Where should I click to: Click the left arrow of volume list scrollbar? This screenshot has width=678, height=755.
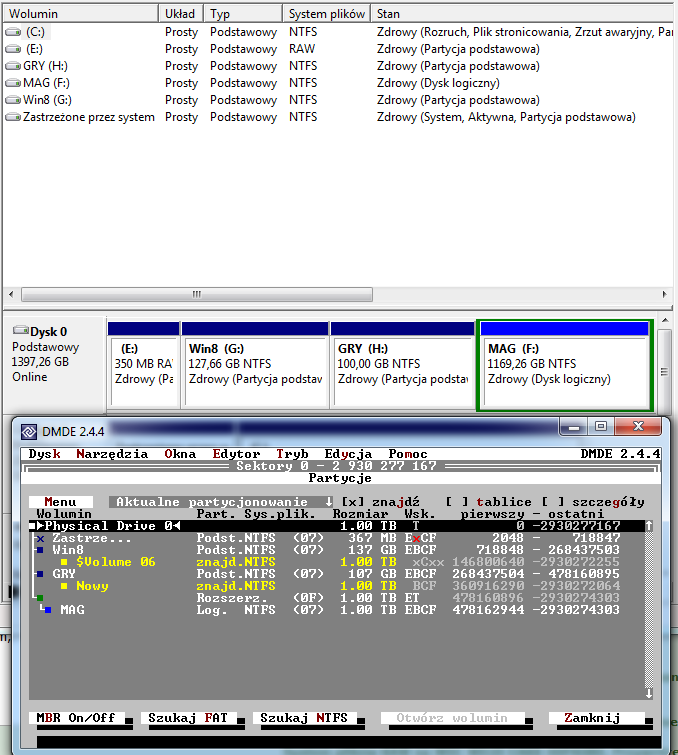tap(11, 294)
